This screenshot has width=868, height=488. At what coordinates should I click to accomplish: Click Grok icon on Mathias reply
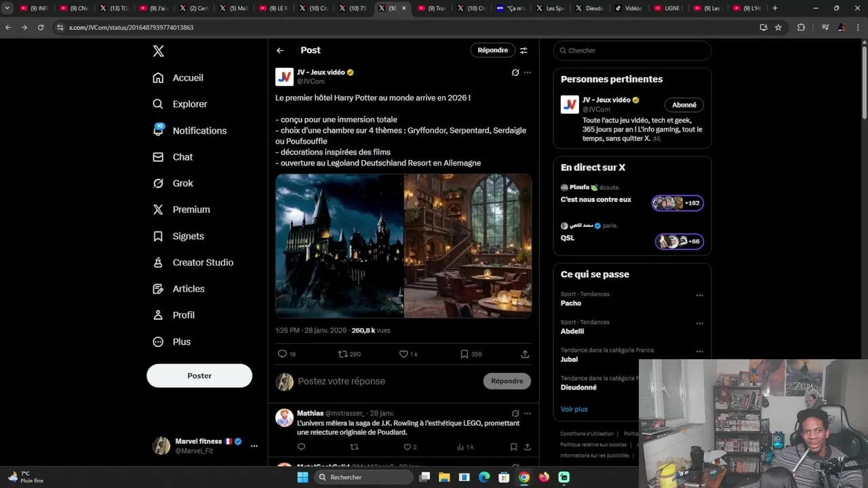pos(515,413)
